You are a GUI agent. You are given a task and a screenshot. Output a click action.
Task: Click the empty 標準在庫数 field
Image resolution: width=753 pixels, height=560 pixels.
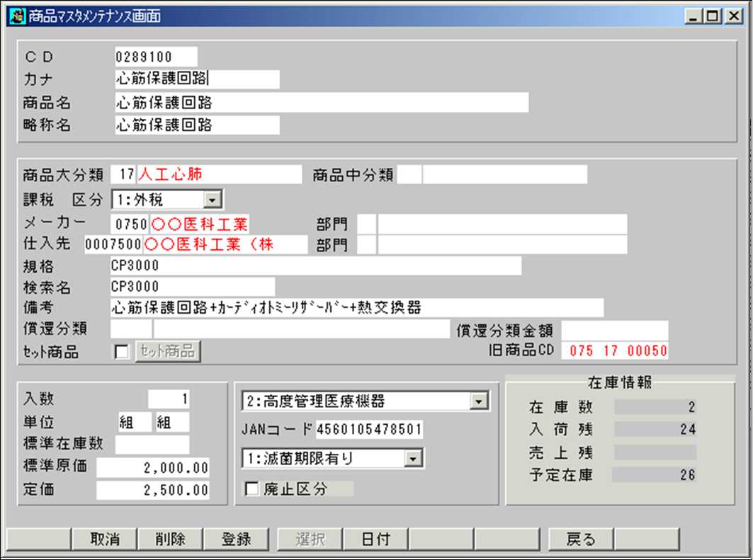pos(152,445)
